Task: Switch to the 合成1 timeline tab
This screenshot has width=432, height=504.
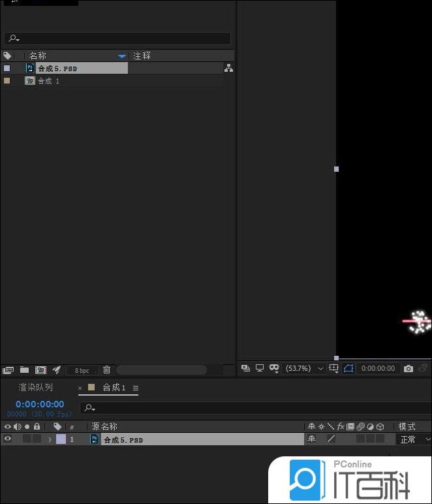Action: click(x=114, y=388)
